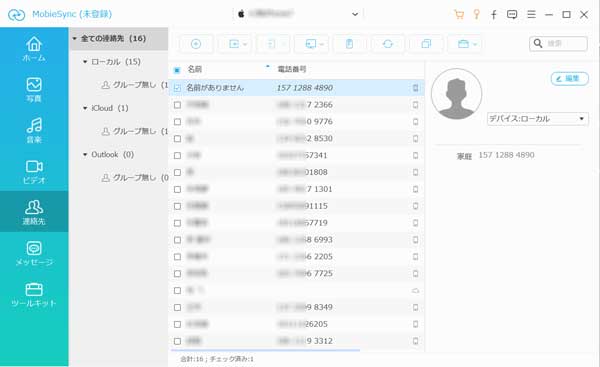
Task: Click the 家庭 phone number 157 1288 4890
Action: [x=506, y=155]
